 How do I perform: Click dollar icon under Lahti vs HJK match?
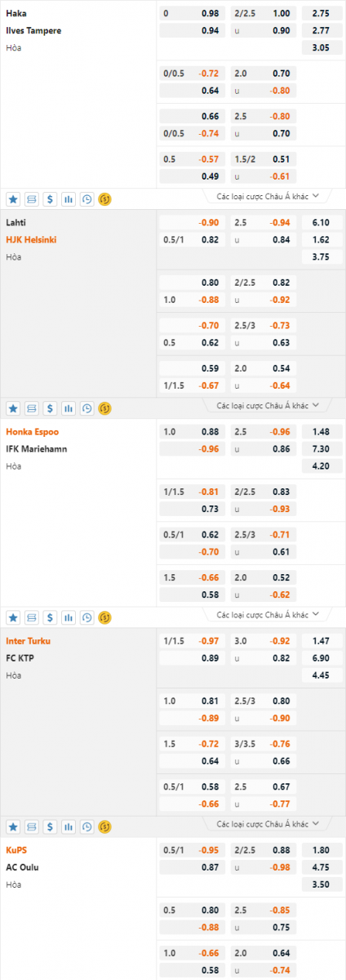pyautogui.click(x=50, y=408)
